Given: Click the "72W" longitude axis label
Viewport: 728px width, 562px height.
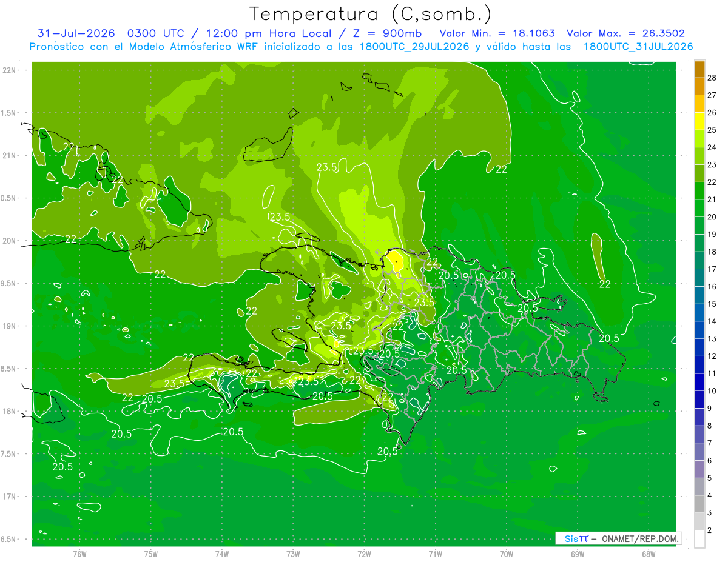Looking at the screenshot, I should [364, 554].
